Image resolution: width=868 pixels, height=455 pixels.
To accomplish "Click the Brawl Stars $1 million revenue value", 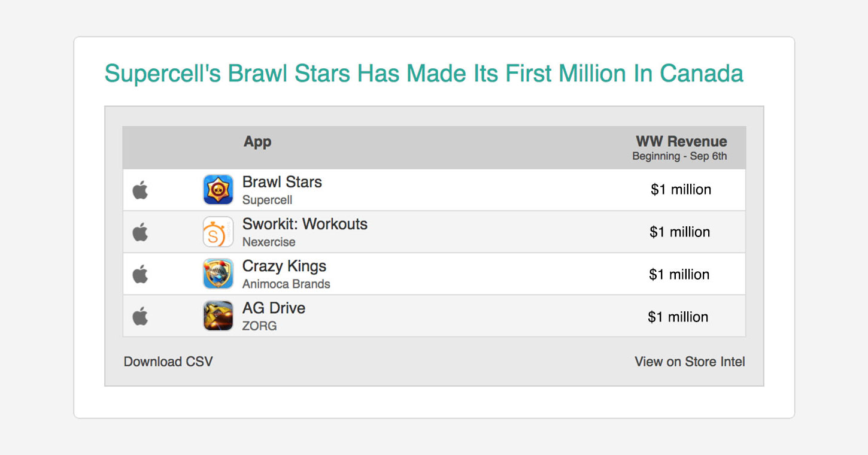I will 681,190.
